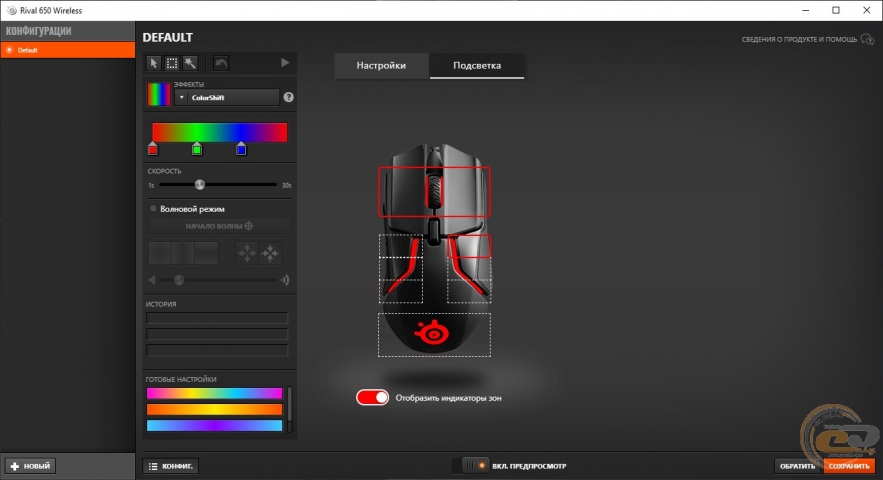
Task: Toggle Отобразить индикаторы зон switch
Action: [372, 398]
